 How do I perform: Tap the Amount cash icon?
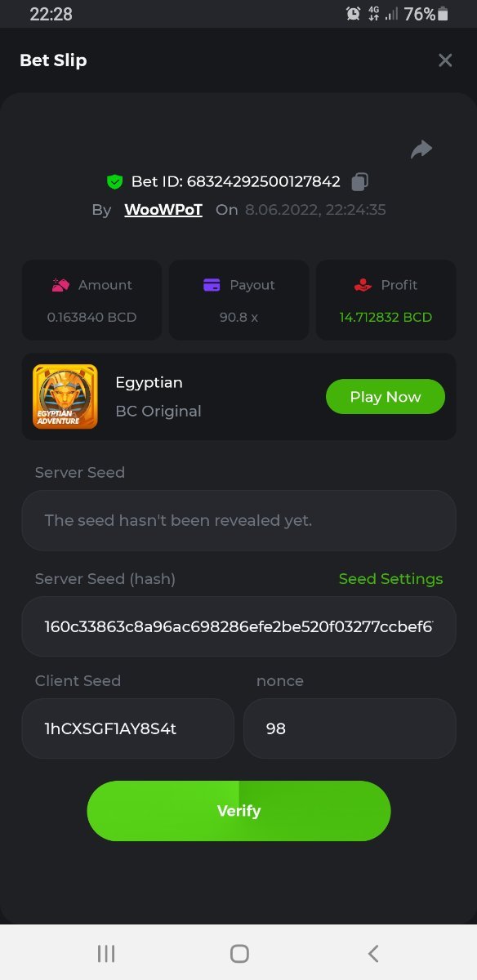60,285
